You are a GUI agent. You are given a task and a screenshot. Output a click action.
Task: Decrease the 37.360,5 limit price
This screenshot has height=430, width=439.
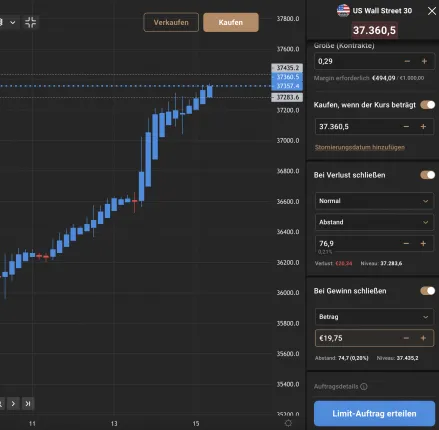[406, 127]
